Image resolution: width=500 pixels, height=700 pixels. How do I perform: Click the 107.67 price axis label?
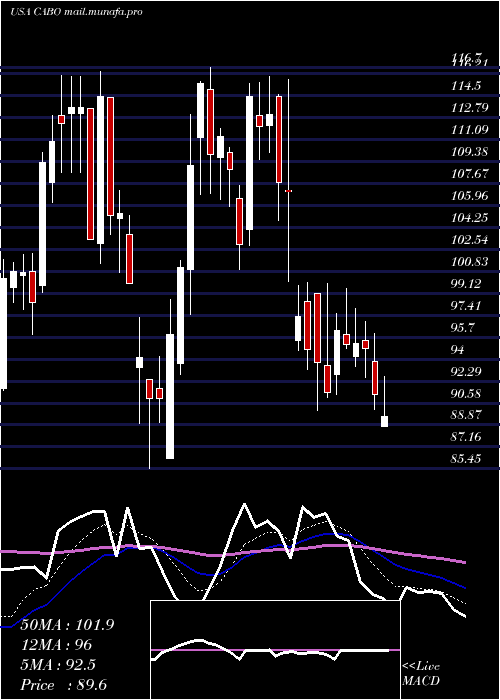click(469, 174)
